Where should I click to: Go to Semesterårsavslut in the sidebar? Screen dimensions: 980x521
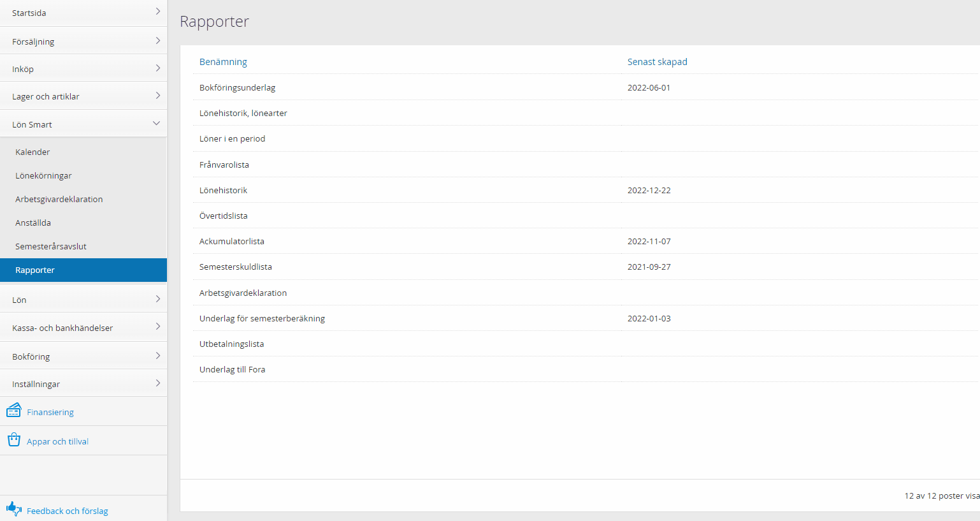coord(51,246)
